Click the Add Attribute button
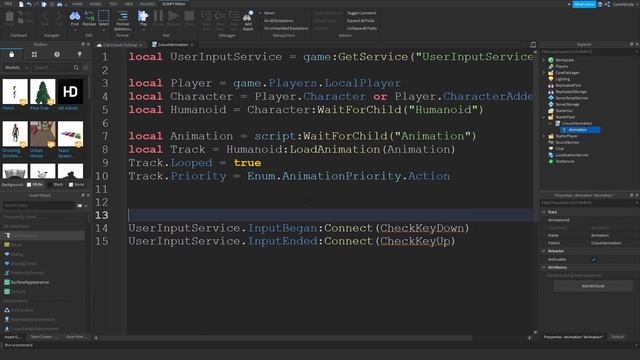This screenshot has width=640, height=360. (x=593, y=286)
